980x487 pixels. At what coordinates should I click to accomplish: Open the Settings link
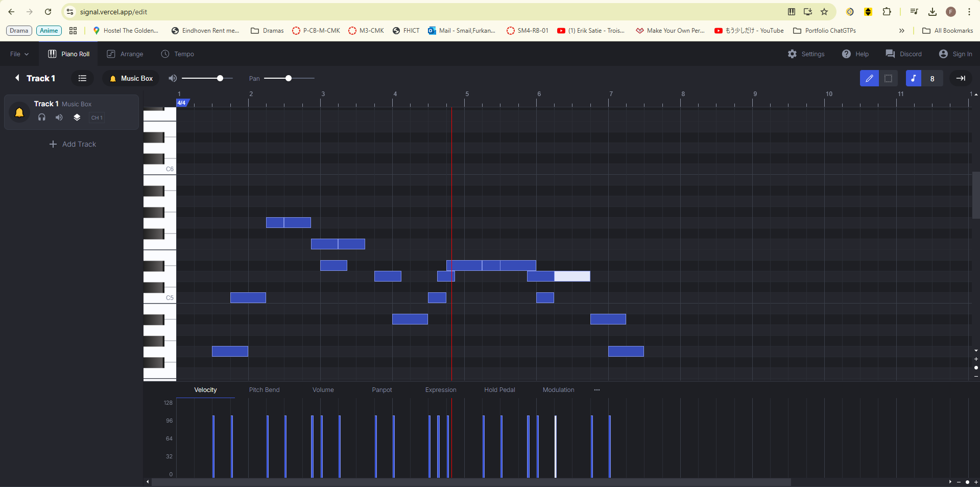(806, 54)
